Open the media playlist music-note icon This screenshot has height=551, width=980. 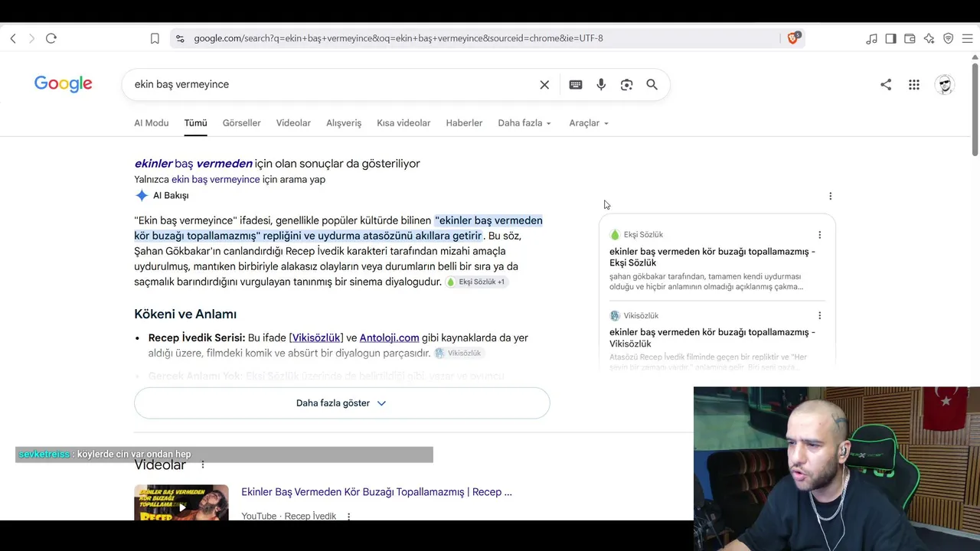(x=871, y=38)
